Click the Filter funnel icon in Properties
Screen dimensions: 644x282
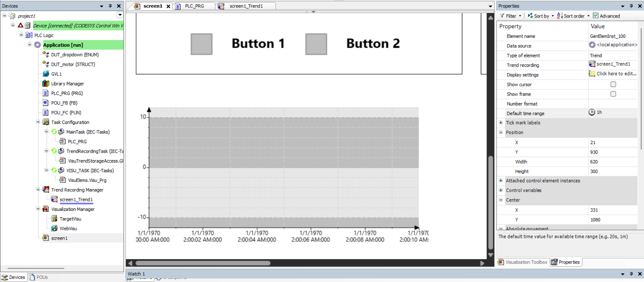click(x=502, y=16)
